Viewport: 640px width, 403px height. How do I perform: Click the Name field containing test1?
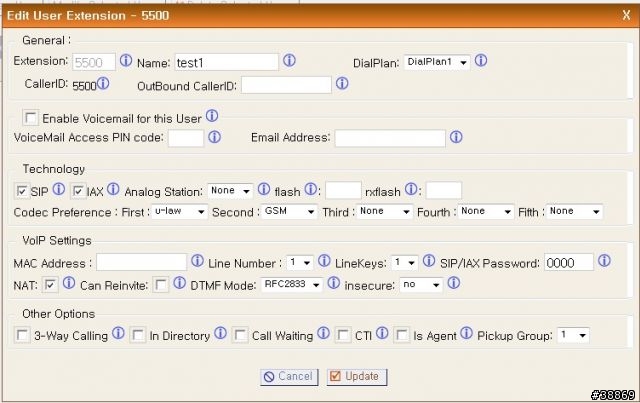[x=227, y=62]
